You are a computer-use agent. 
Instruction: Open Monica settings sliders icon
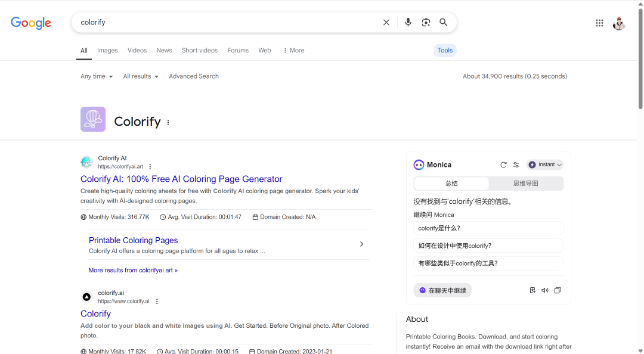(x=516, y=164)
